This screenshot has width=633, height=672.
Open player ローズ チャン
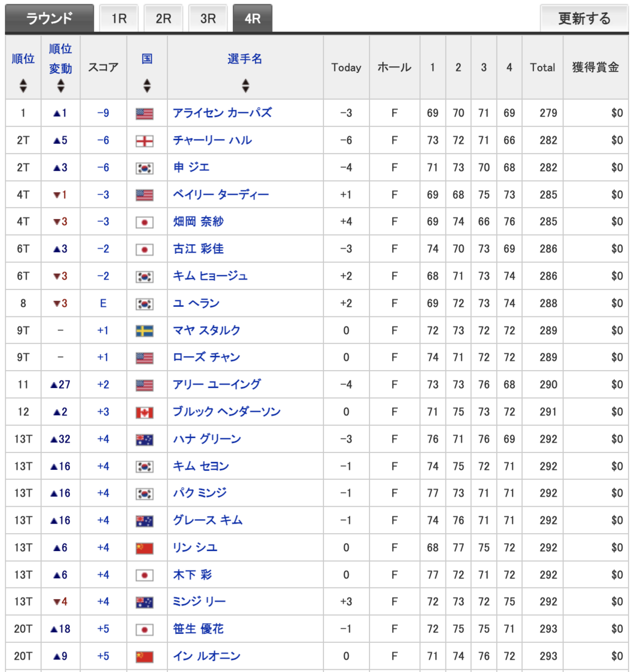point(207,357)
